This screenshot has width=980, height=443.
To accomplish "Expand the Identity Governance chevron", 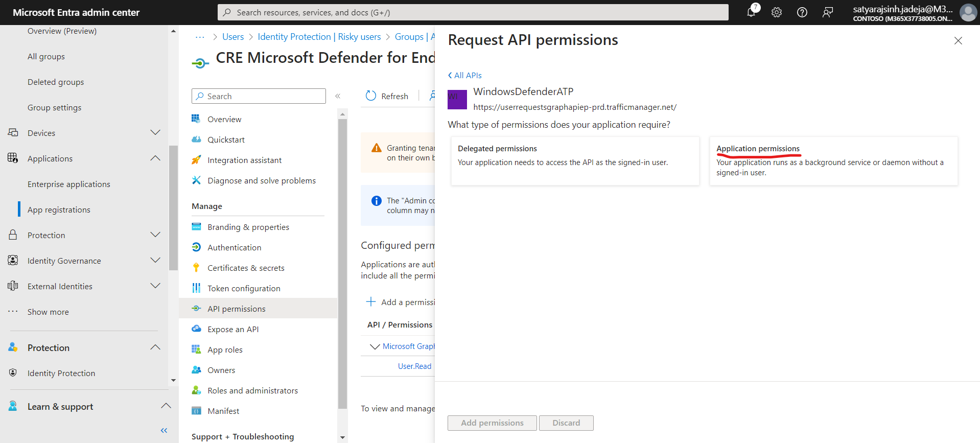I will (x=155, y=261).
